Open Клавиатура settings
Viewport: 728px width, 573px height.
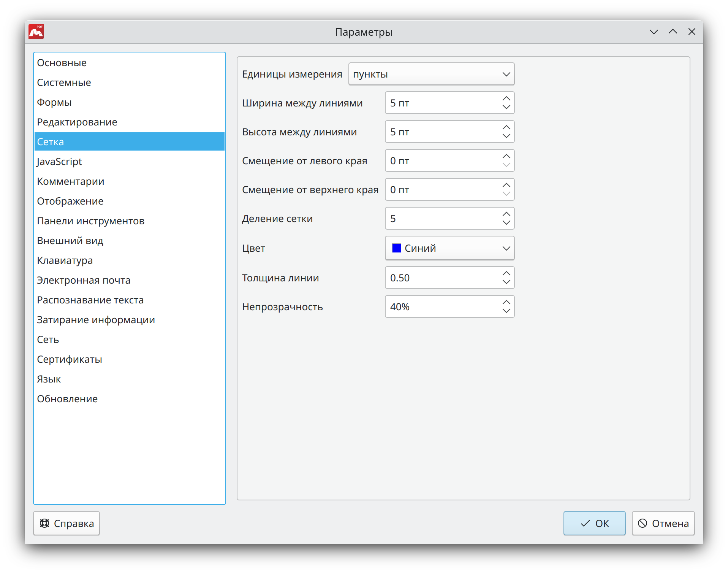click(129, 260)
